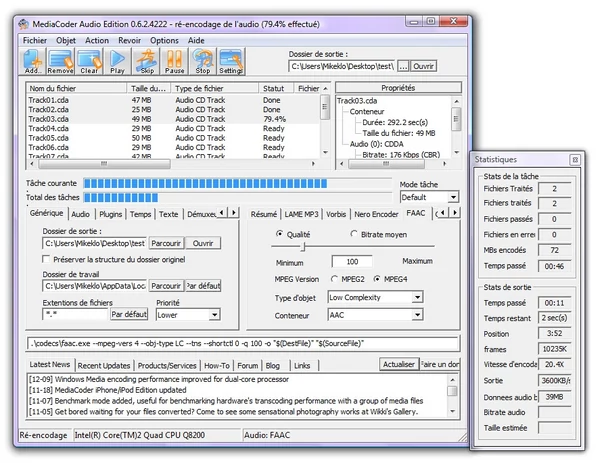Click the Add files toolbar icon
This screenshot has height=463, width=600.
pyautogui.click(x=33, y=61)
